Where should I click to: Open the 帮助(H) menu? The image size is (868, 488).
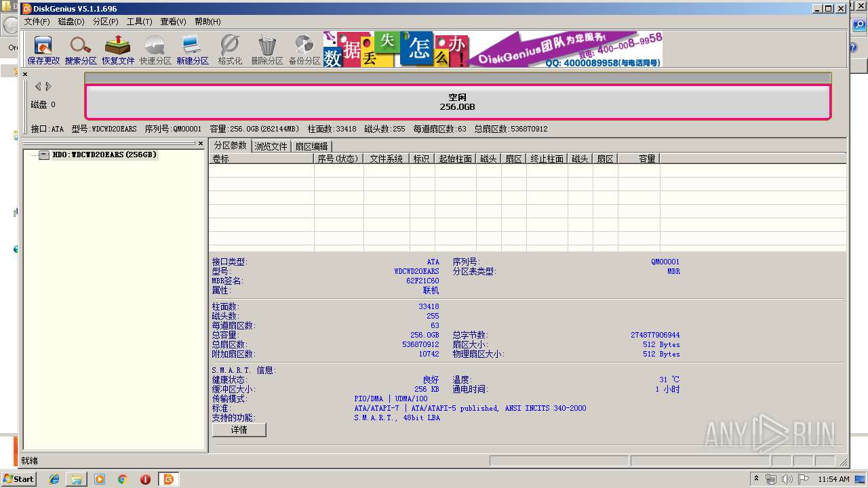coord(208,22)
